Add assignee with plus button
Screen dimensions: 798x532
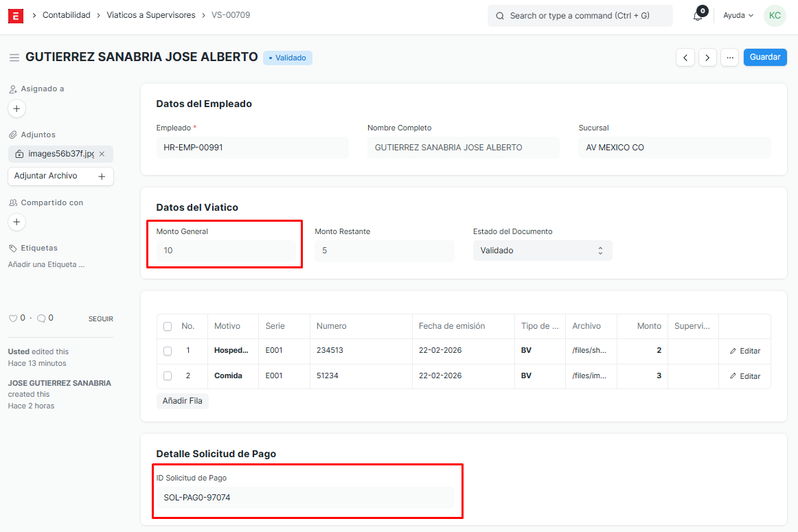17,108
